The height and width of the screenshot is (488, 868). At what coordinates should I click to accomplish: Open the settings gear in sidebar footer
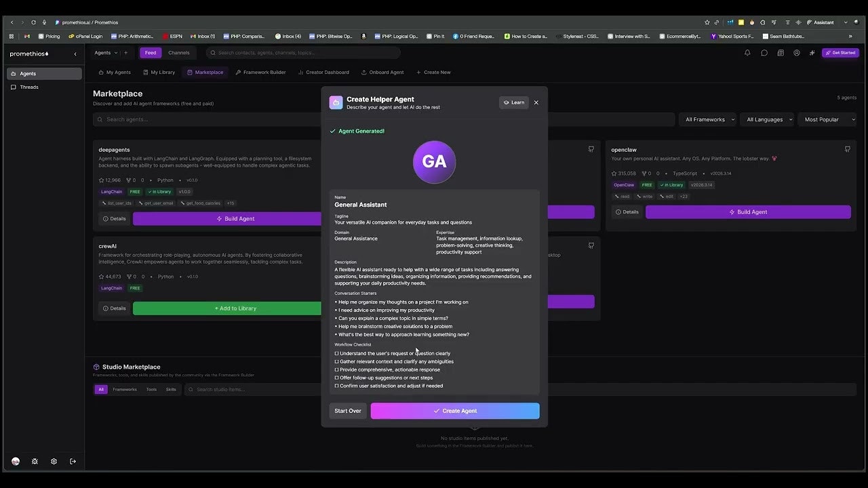54,462
